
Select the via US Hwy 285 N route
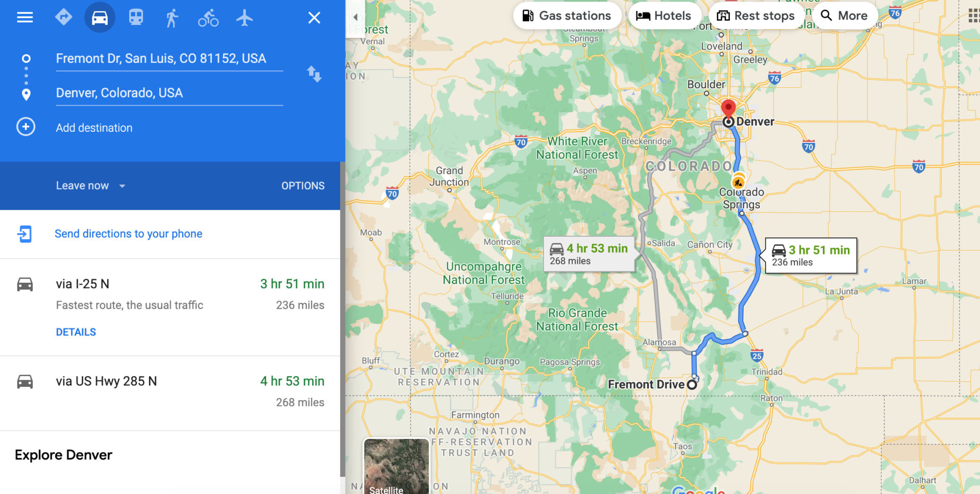click(x=170, y=392)
